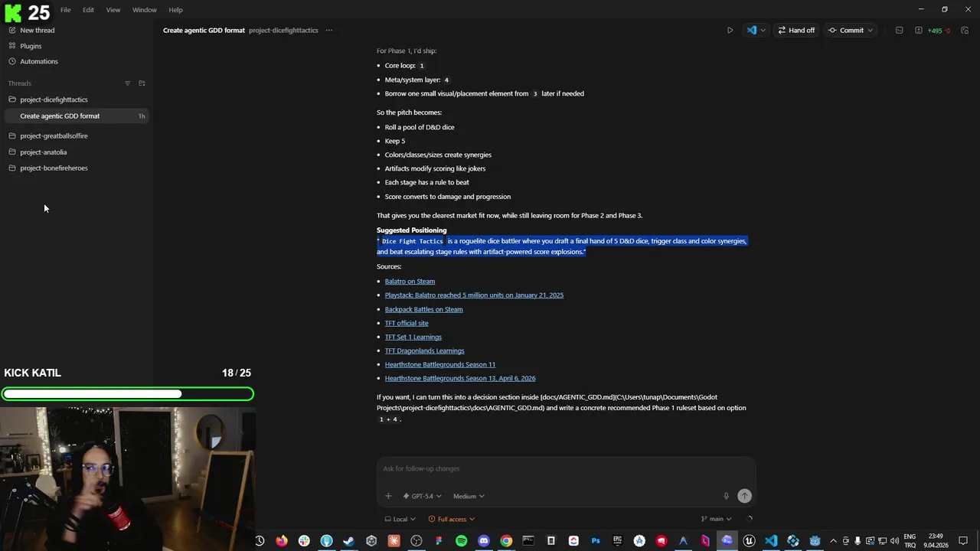Open the TFT Dragonlands Learnings link
This screenshot has height=551, width=980.
tap(424, 350)
